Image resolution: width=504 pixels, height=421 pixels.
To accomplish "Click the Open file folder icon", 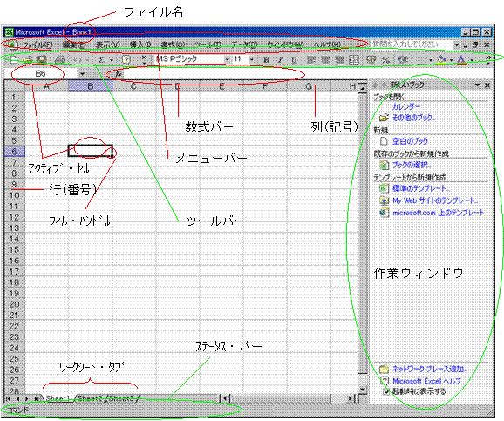I will [28, 59].
